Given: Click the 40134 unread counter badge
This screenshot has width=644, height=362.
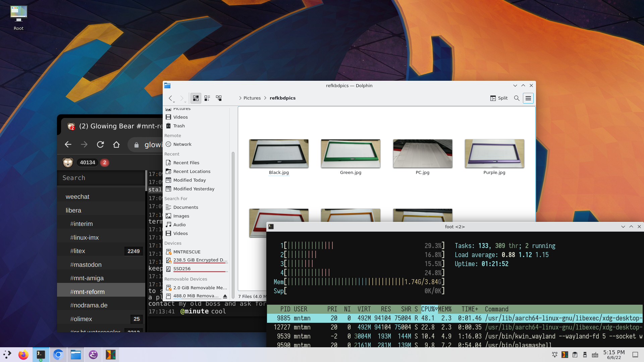Looking at the screenshot, I should (88, 163).
